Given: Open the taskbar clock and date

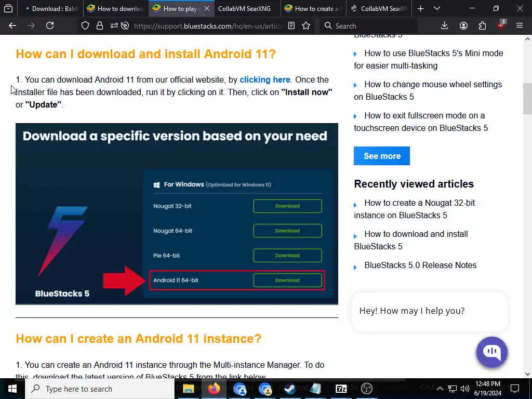Looking at the screenshot, I should pos(488,389).
